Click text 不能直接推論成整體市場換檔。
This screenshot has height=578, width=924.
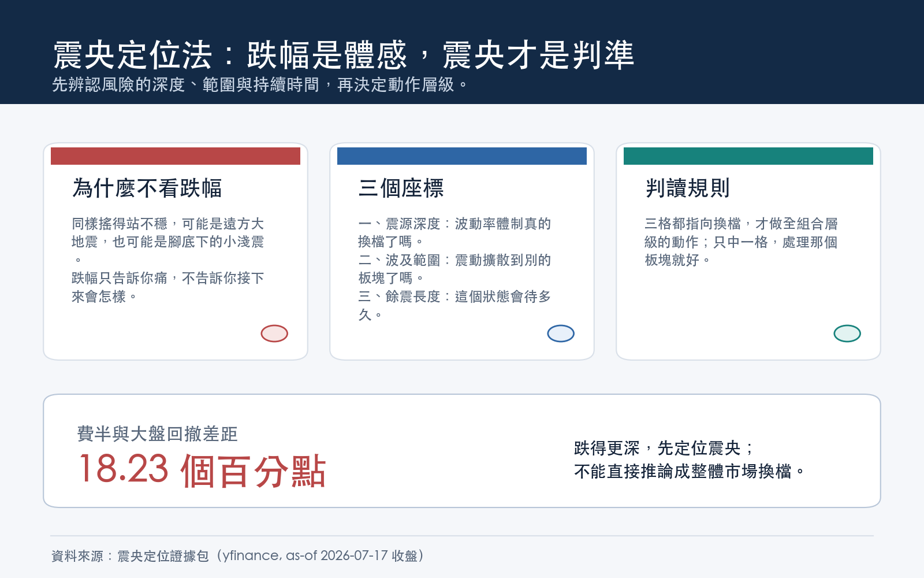[689, 471]
